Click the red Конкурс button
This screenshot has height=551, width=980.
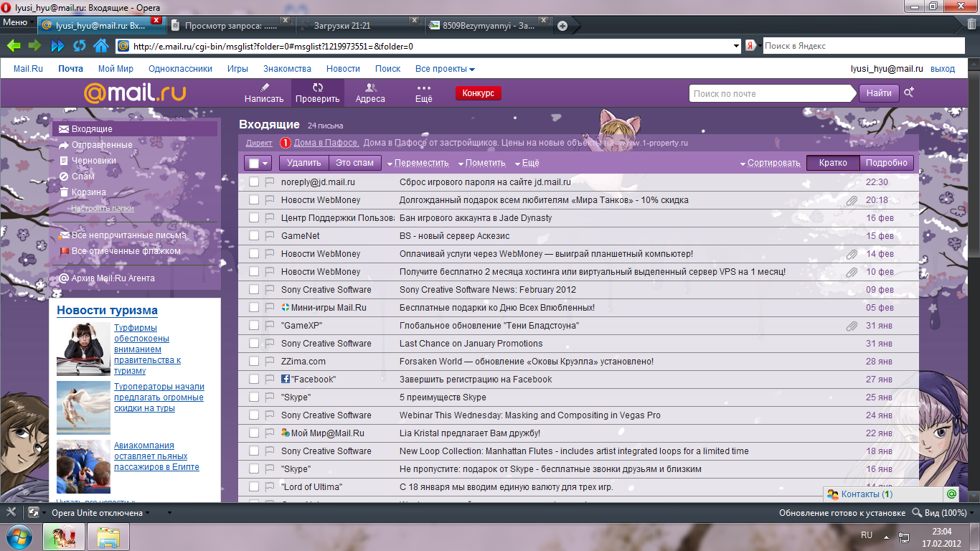[479, 93]
